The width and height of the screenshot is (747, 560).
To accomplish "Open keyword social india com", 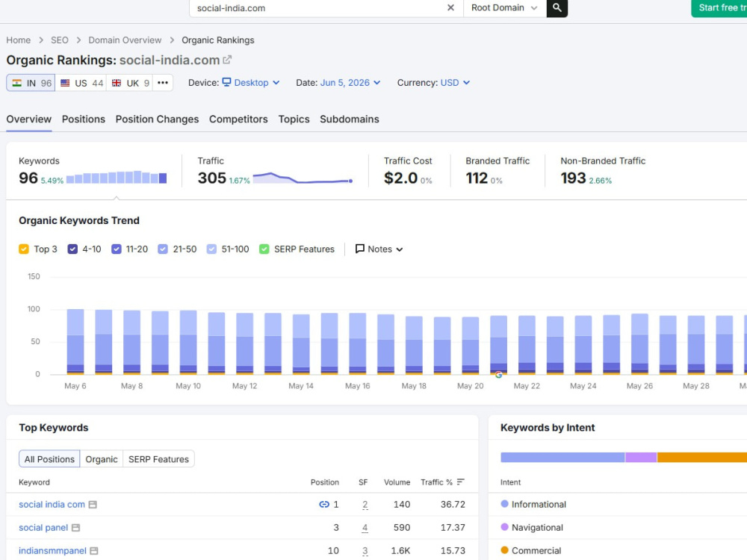I will 52,504.
